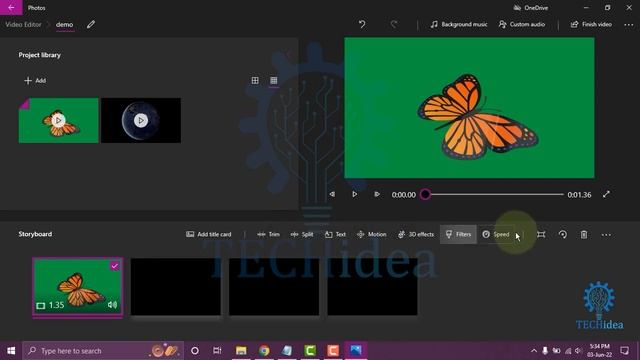
Task: Rotate the selected clip
Action: point(562,234)
